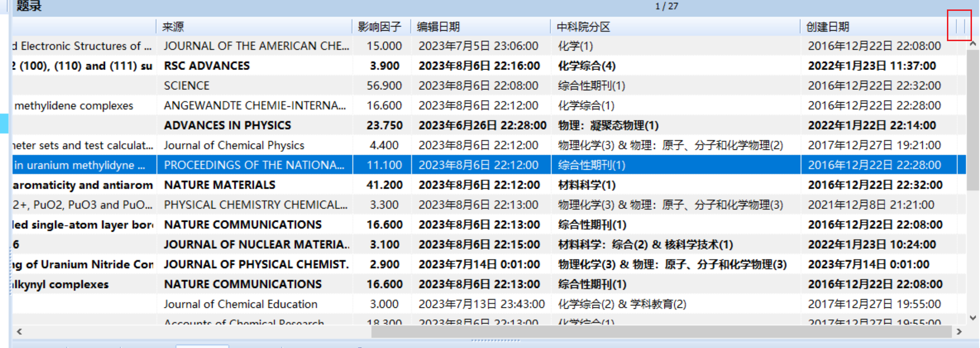Click the title 'led single-atom layer bor'

point(83,225)
